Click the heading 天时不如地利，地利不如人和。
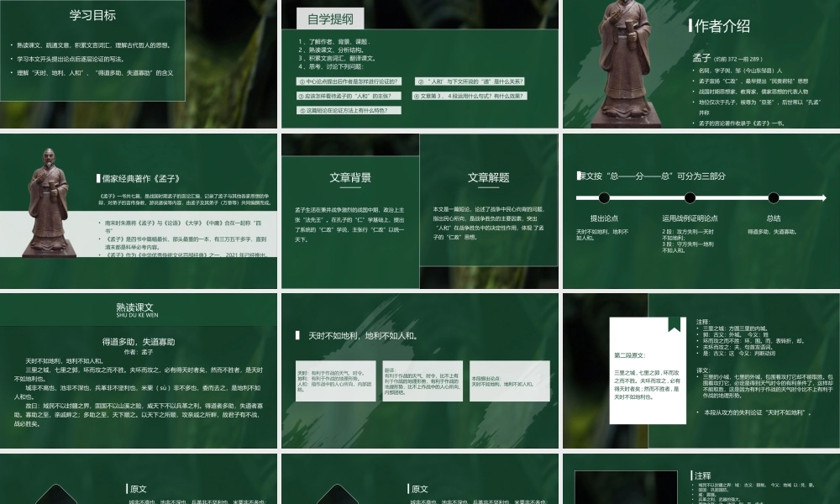This screenshot has width=840, height=504. [x=363, y=336]
